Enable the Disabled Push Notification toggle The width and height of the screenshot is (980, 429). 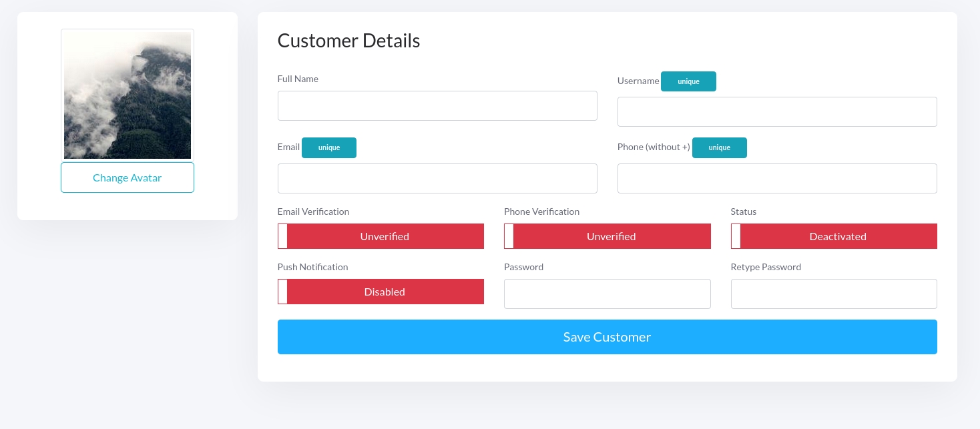coord(381,292)
